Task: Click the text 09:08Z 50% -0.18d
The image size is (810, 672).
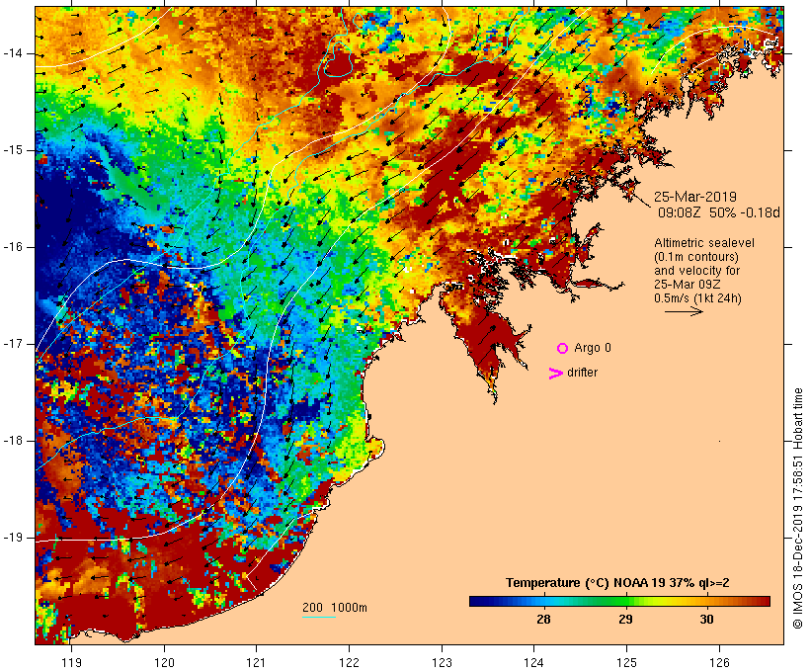Action: point(718,212)
